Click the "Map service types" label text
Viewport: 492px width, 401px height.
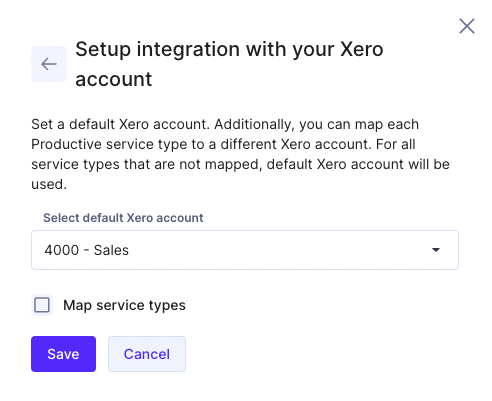point(124,305)
